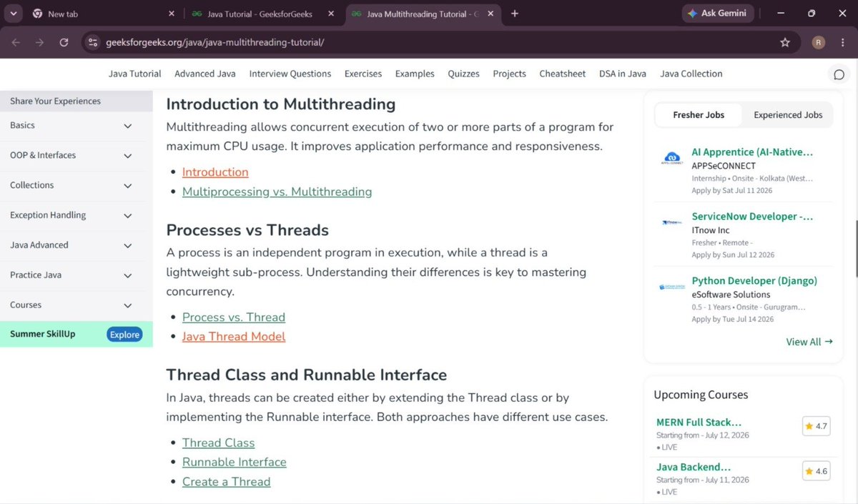This screenshot has width=858, height=504.
Task: Open the chat bubble icon in navigation bar
Action: point(839,74)
